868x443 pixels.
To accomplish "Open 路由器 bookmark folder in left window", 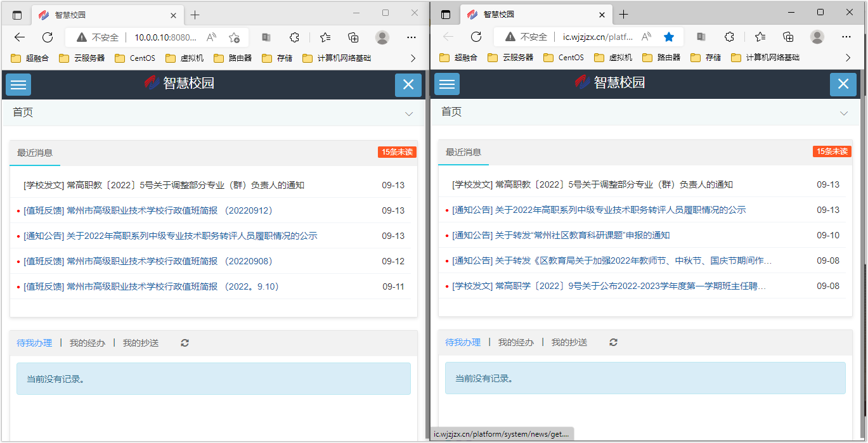I will pos(233,58).
